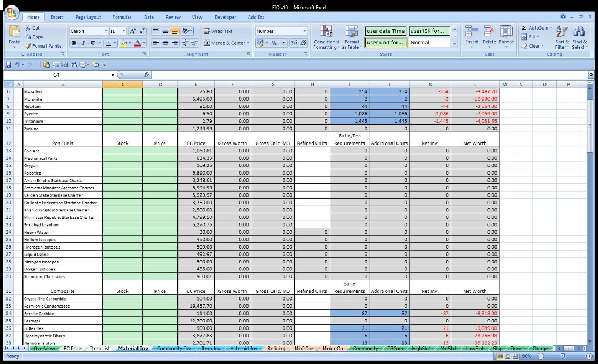The height and width of the screenshot is (364, 598).
Task: Open Format as Table gallery
Action: pos(352,37)
